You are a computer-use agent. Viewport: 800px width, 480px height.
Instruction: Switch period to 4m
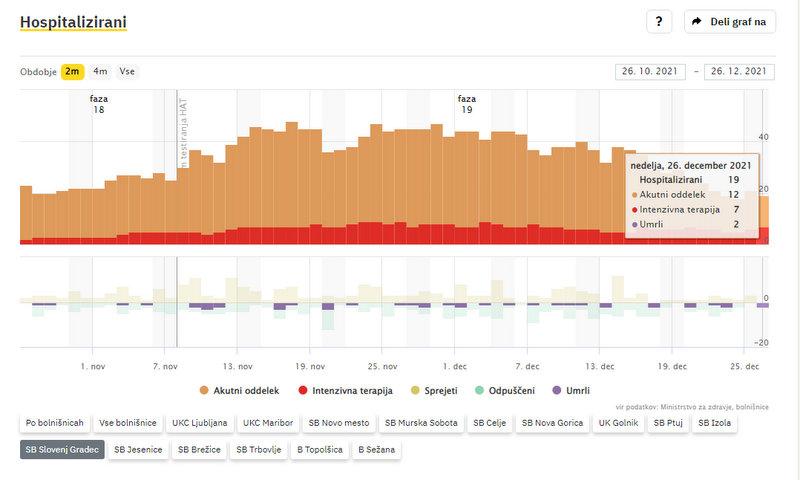pyautogui.click(x=101, y=71)
